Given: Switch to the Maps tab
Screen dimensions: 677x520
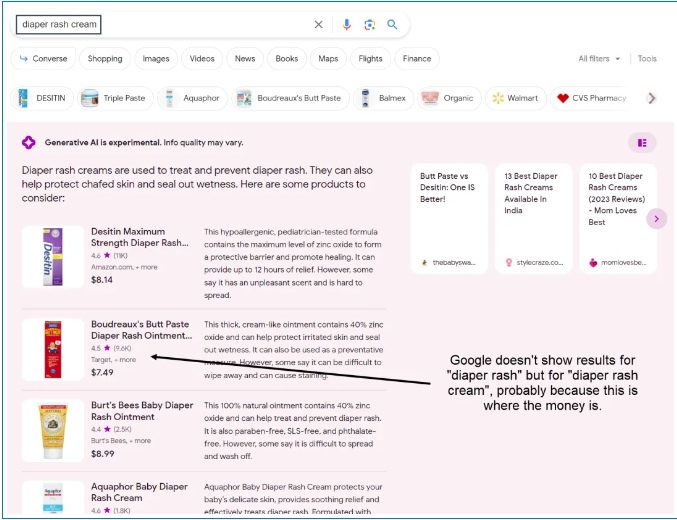Looking at the screenshot, I should point(328,59).
